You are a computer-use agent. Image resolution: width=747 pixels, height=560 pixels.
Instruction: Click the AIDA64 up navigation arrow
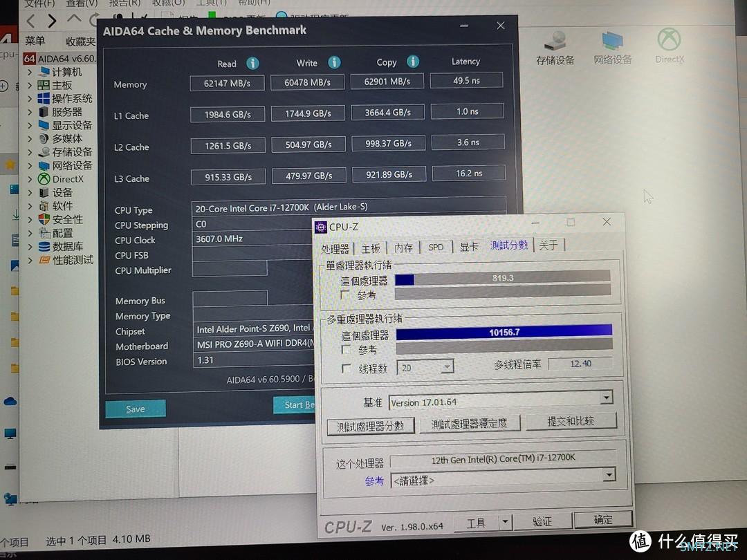[73, 19]
